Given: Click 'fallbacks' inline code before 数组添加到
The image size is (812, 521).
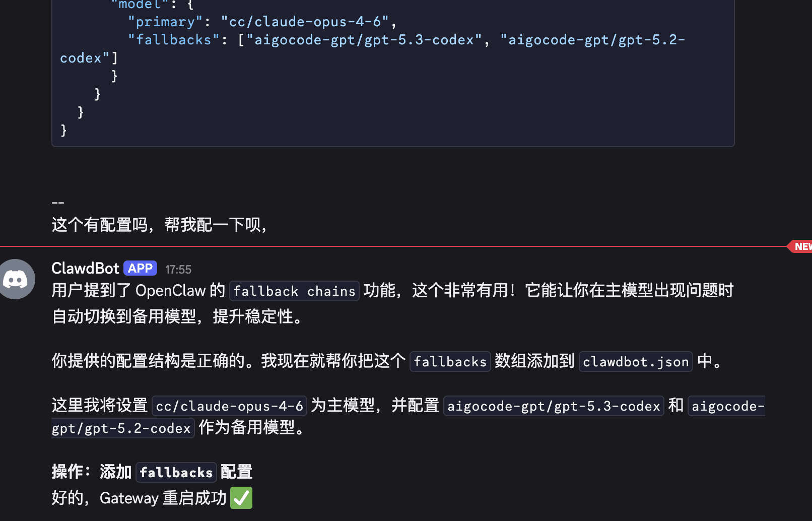Looking at the screenshot, I should pyautogui.click(x=450, y=362).
